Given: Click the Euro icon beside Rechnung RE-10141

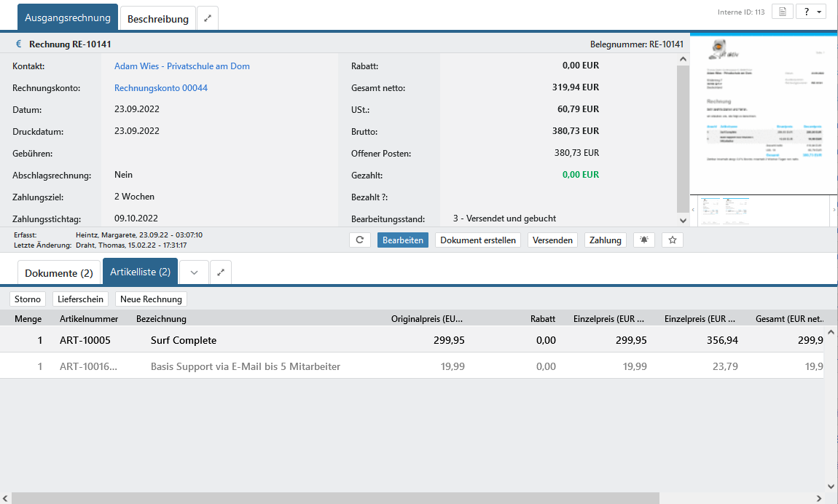Looking at the screenshot, I should (19, 44).
